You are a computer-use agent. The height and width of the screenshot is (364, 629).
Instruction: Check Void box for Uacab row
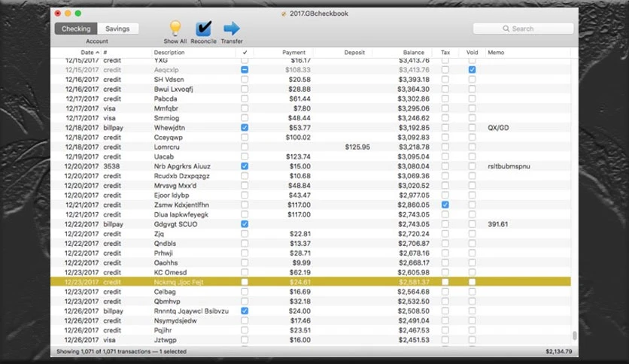tap(473, 156)
